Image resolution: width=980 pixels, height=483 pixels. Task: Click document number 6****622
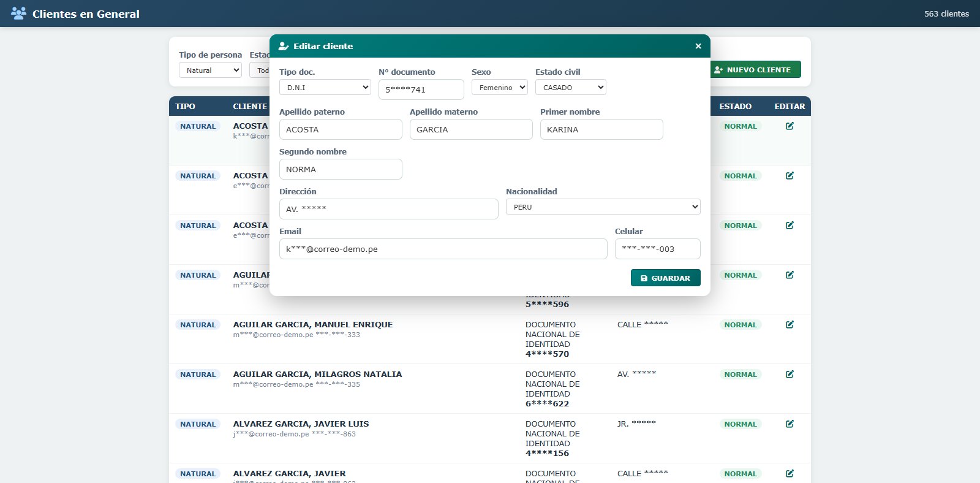point(547,404)
